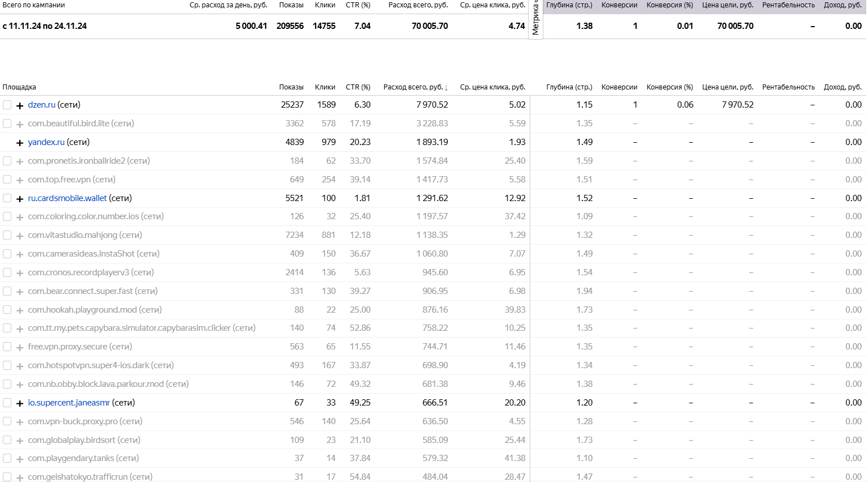Expand the capybara simulator clicker row
The height and width of the screenshot is (482, 868).
(20, 329)
